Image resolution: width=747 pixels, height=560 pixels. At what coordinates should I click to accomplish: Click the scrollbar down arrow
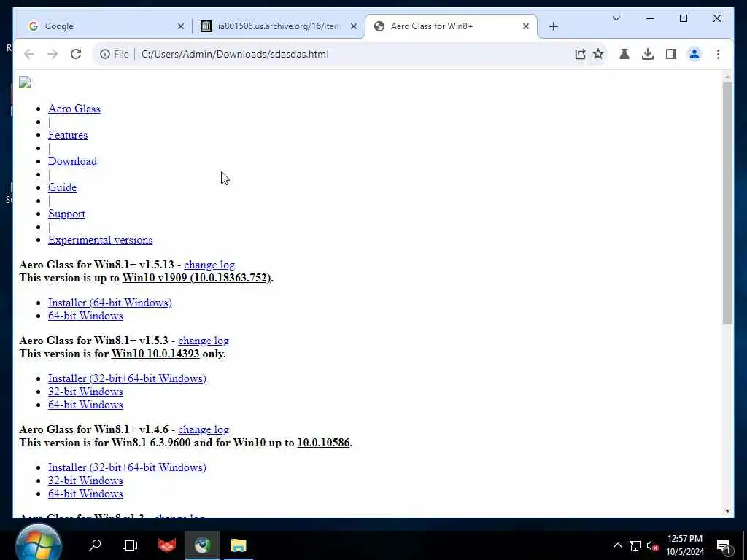point(727,511)
